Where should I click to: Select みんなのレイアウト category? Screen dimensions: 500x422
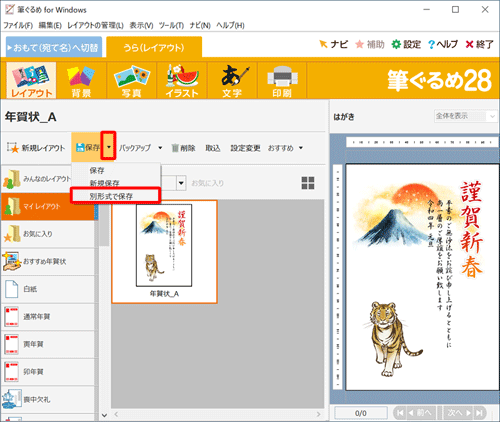click(36, 179)
